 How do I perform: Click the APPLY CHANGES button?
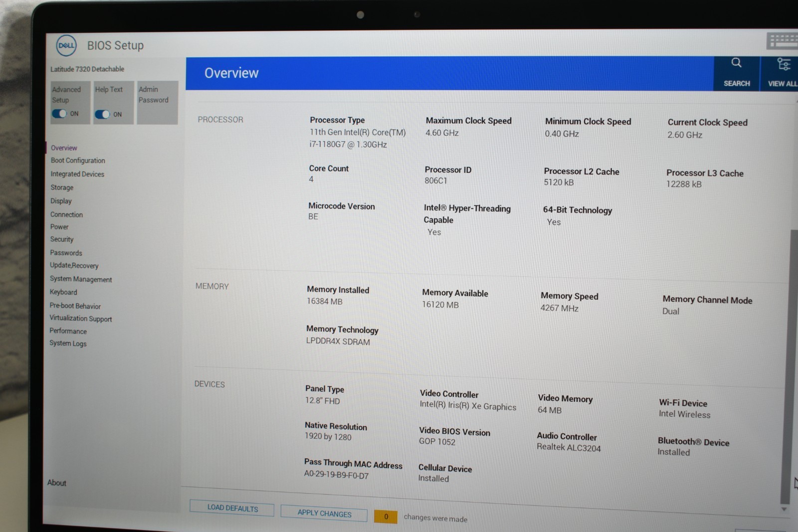point(324,514)
